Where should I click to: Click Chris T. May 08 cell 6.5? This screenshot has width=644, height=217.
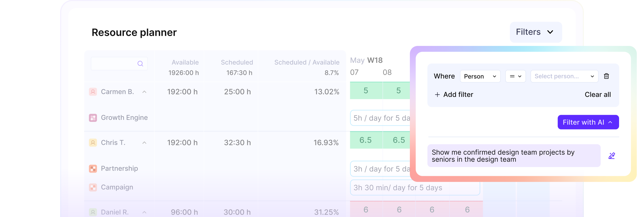point(397,140)
